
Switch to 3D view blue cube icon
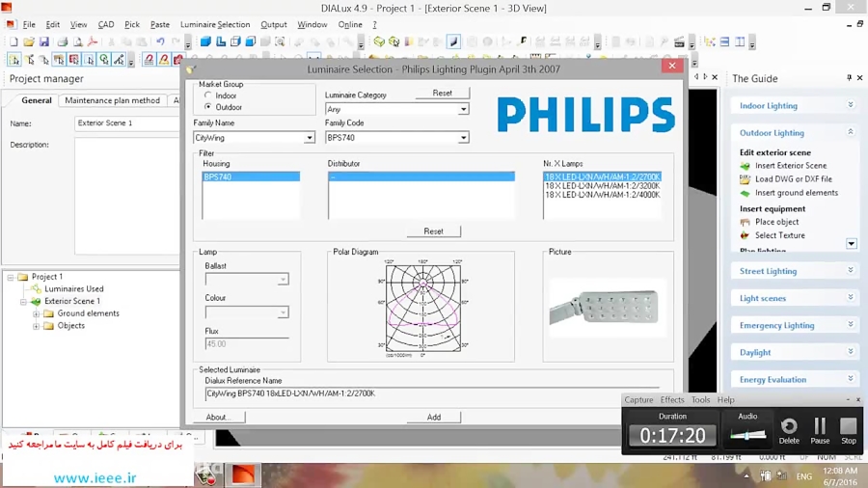pos(205,42)
